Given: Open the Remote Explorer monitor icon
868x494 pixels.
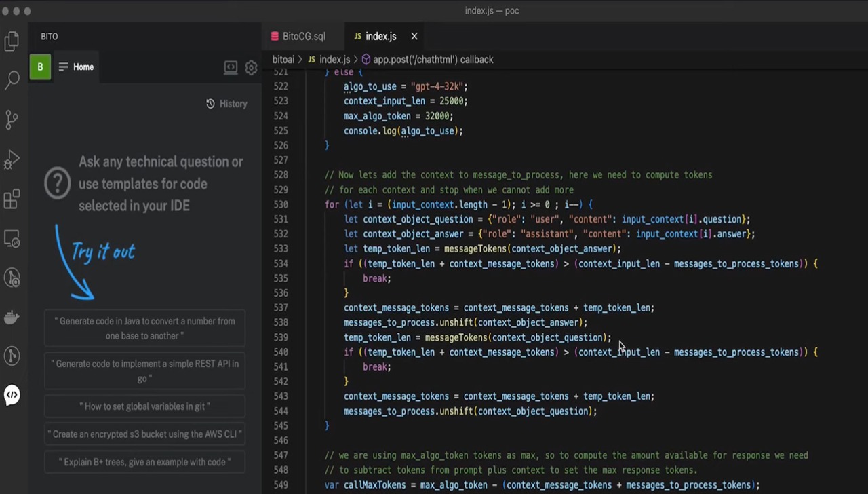Looking at the screenshot, I should tap(12, 239).
